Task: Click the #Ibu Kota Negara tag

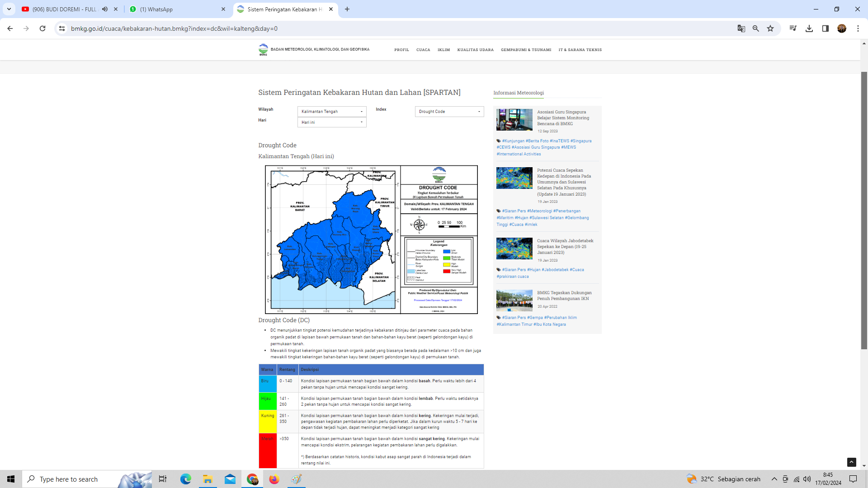Action: click(x=549, y=324)
